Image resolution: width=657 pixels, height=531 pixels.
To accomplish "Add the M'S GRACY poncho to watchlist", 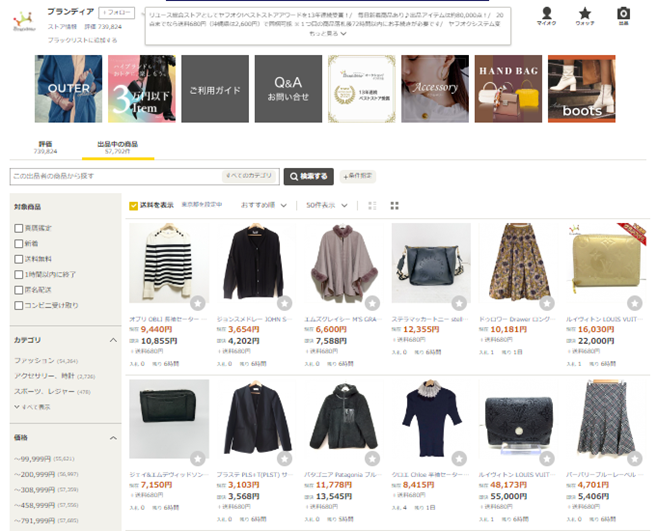I will pyautogui.click(x=372, y=303).
